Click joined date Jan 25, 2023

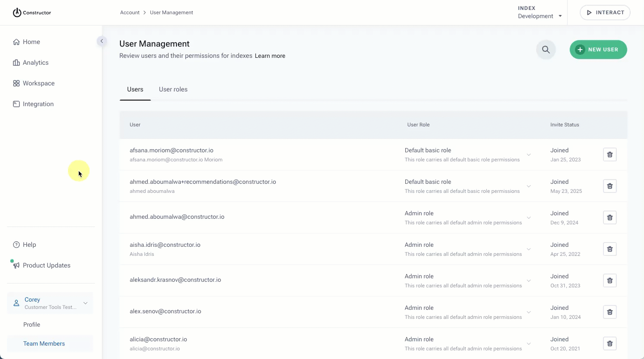(565, 160)
